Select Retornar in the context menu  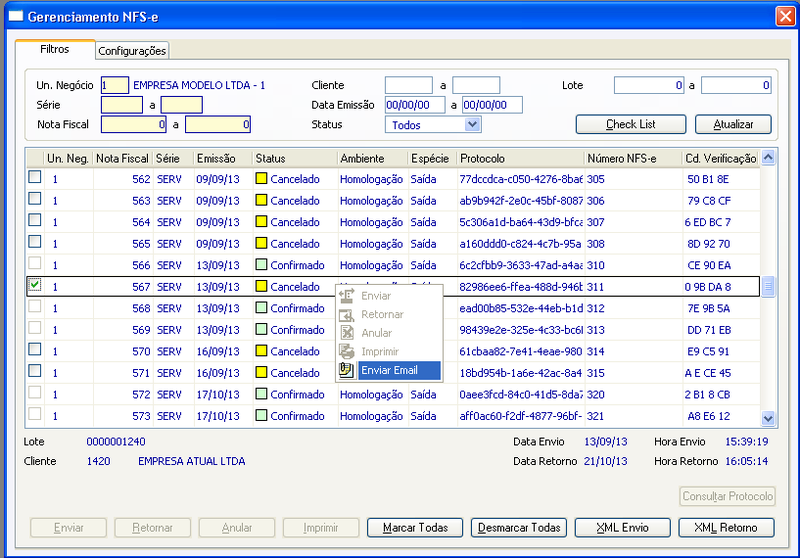(x=389, y=315)
